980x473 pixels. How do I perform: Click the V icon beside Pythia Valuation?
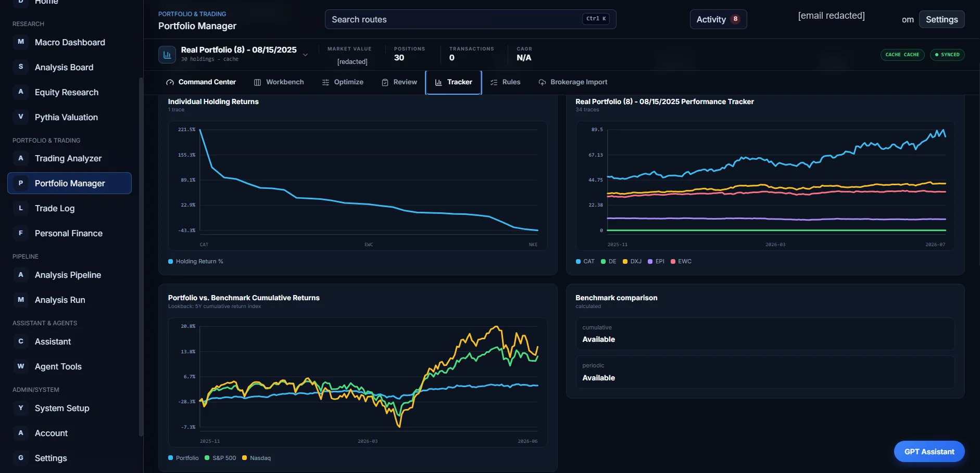tap(21, 117)
